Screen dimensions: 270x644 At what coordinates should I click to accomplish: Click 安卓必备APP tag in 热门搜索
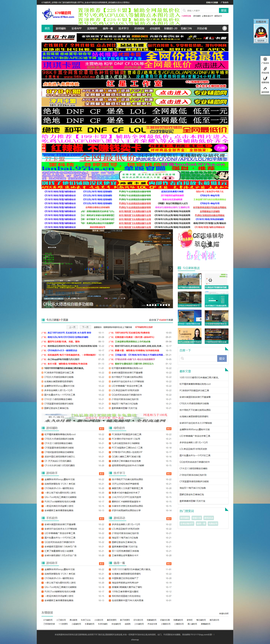coord(187,523)
